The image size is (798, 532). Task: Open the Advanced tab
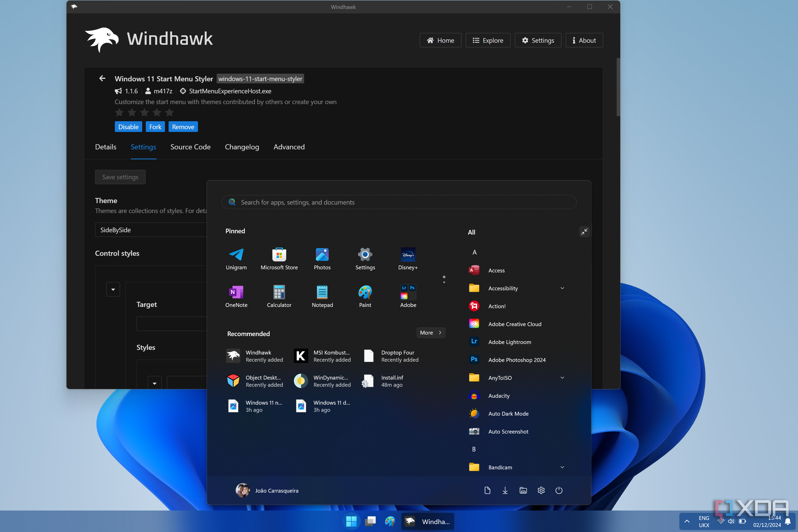click(x=289, y=147)
